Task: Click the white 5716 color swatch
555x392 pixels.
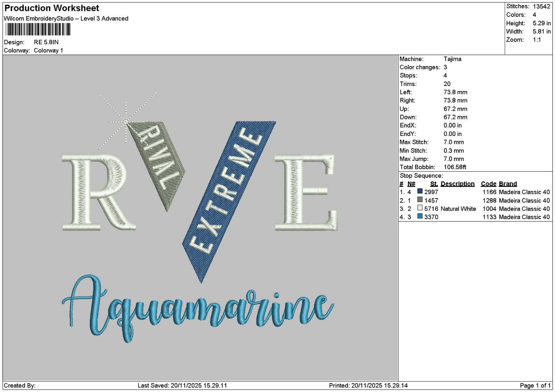Action: (x=420, y=208)
